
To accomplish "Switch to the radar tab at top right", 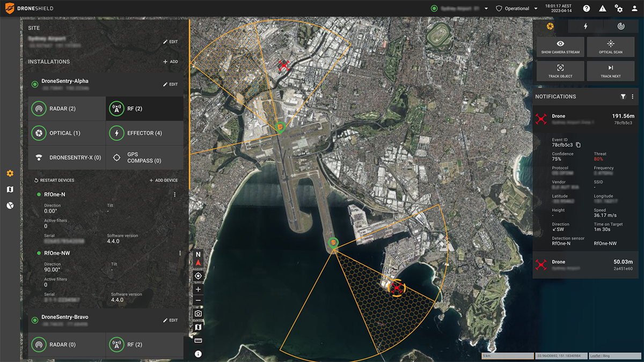I will click(621, 26).
